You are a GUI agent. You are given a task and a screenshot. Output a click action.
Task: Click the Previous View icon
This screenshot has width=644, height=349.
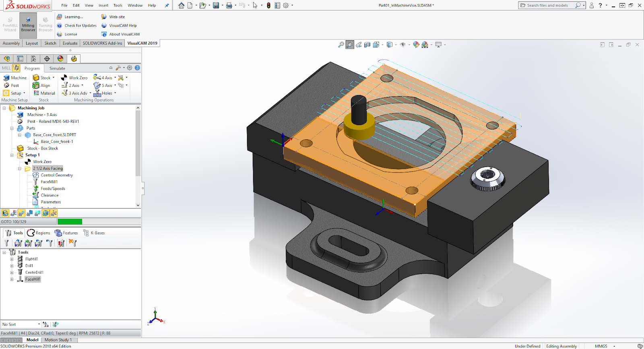[359, 45]
